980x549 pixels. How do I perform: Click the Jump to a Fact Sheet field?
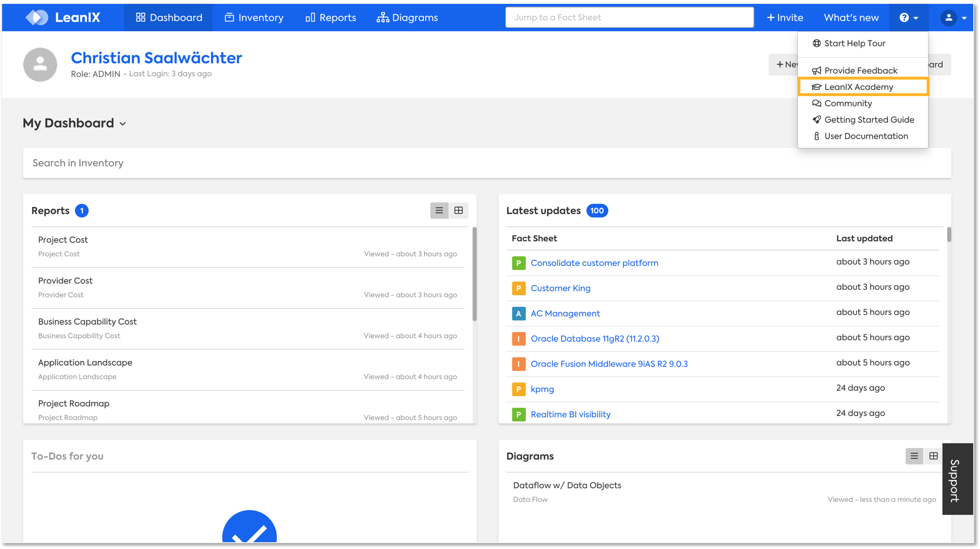click(629, 17)
